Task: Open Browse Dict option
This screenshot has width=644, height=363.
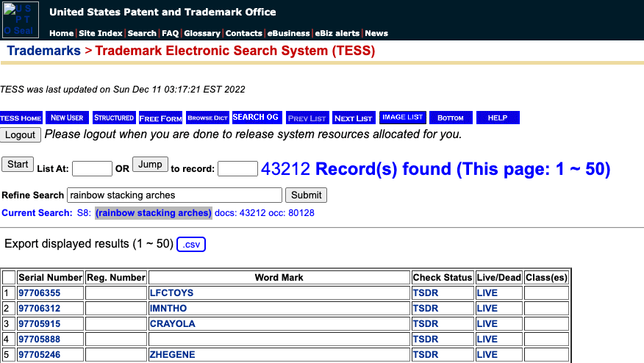Action: coord(207,118)
